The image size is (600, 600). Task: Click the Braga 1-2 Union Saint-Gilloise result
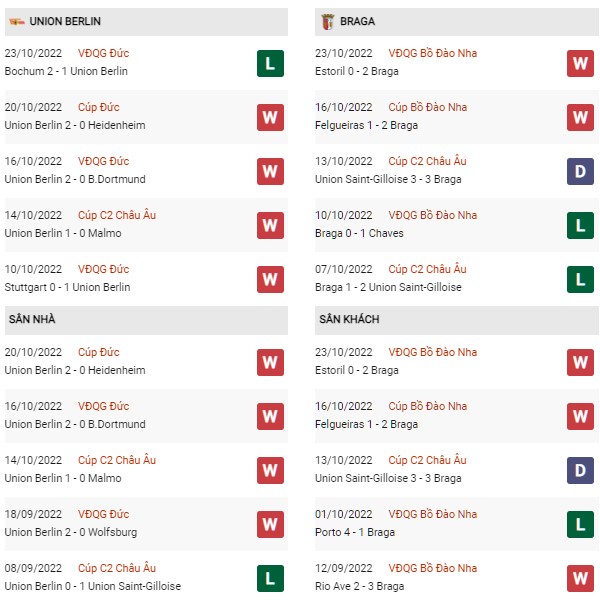click(388, 287)
